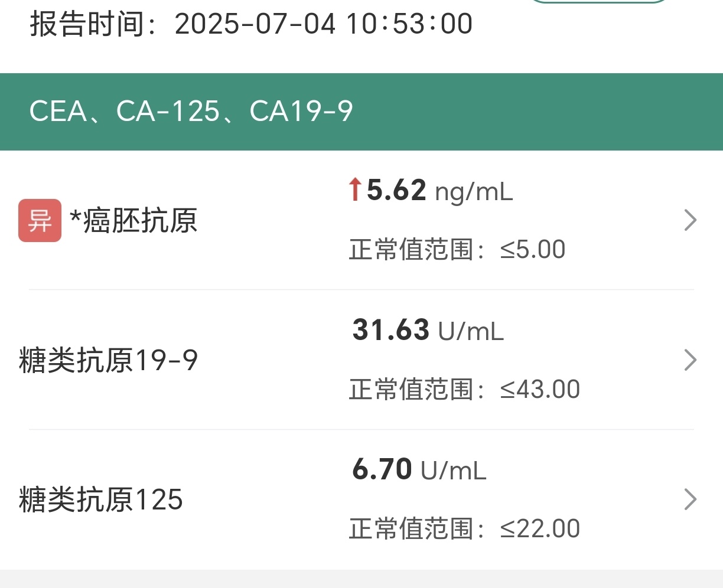Screen dimensions: 723x588
Task: Tap the 31.63 result number
Action: point(390,329)
